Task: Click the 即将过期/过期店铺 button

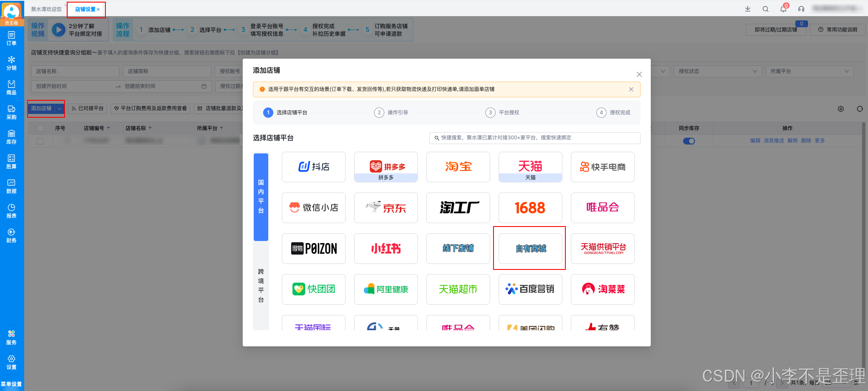Action: click(x=776, y=30)
